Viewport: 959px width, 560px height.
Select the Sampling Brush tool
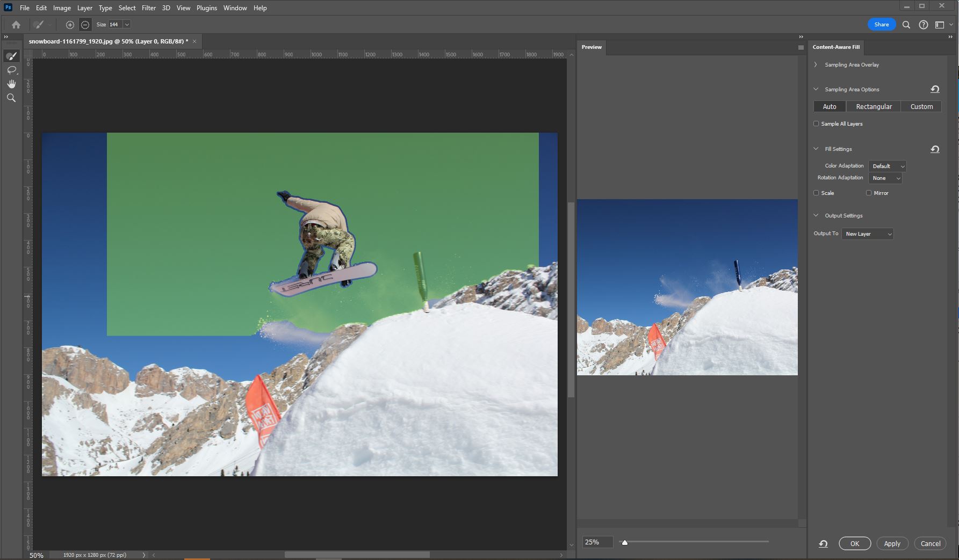(11, 56)
